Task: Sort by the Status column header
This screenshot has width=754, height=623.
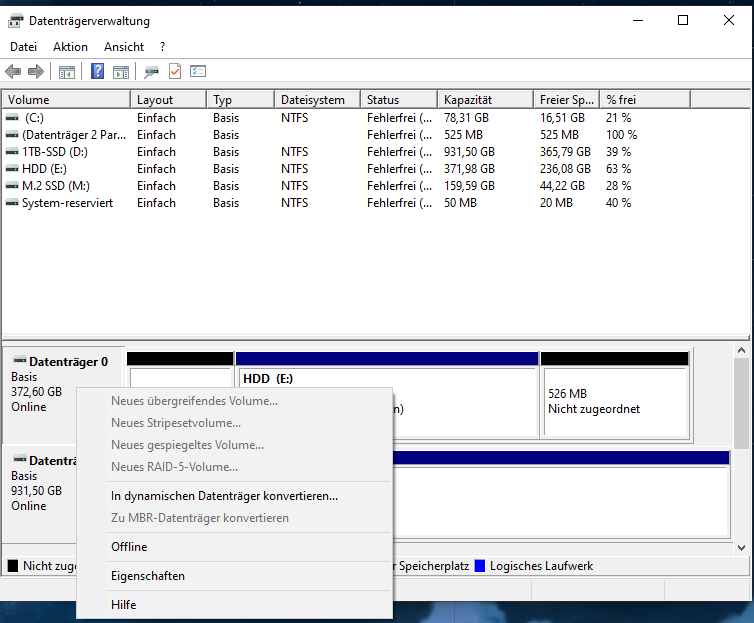Action: [399, 100]
